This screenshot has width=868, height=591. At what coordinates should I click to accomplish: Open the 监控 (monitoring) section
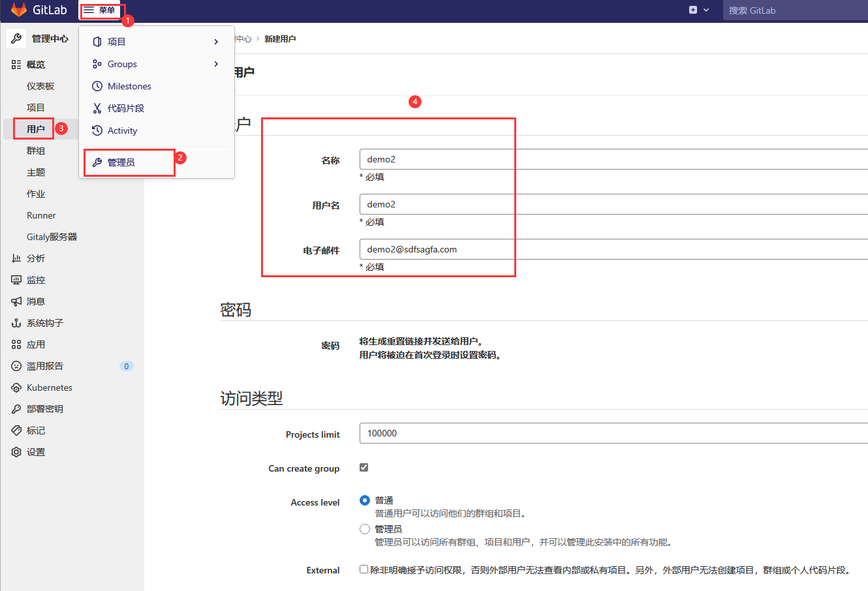(x=35, y=279)
